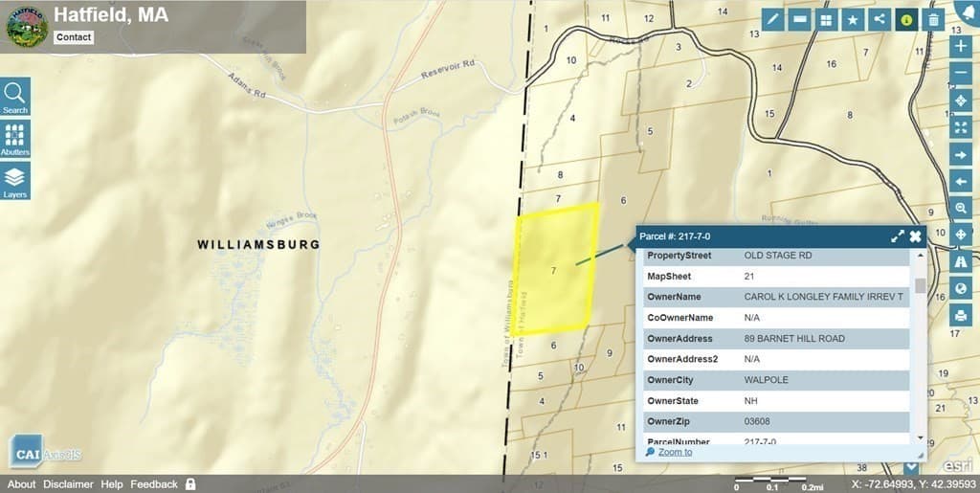The height and width of the screenshot is (493, 980).
Task: Open the Abutters tool
Action: pyautogui.click(x=15, y=140)
